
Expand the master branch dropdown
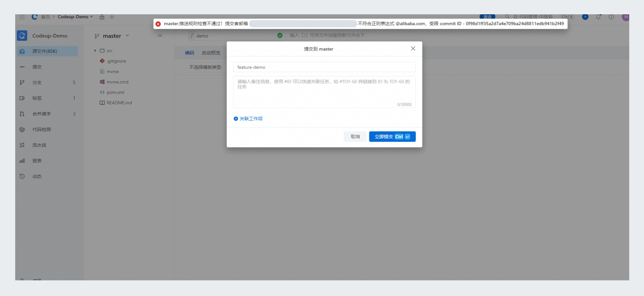tap(112, 36)
